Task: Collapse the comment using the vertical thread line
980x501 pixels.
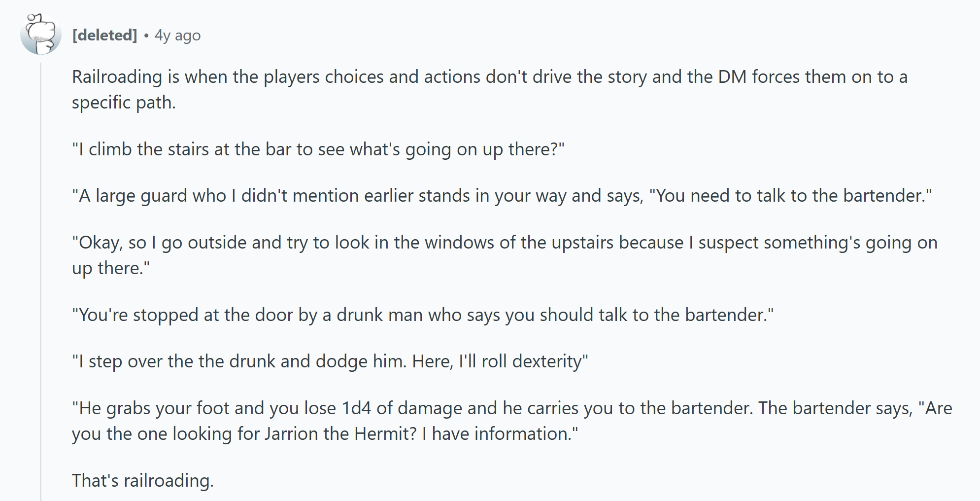Action: pos(41,281)
